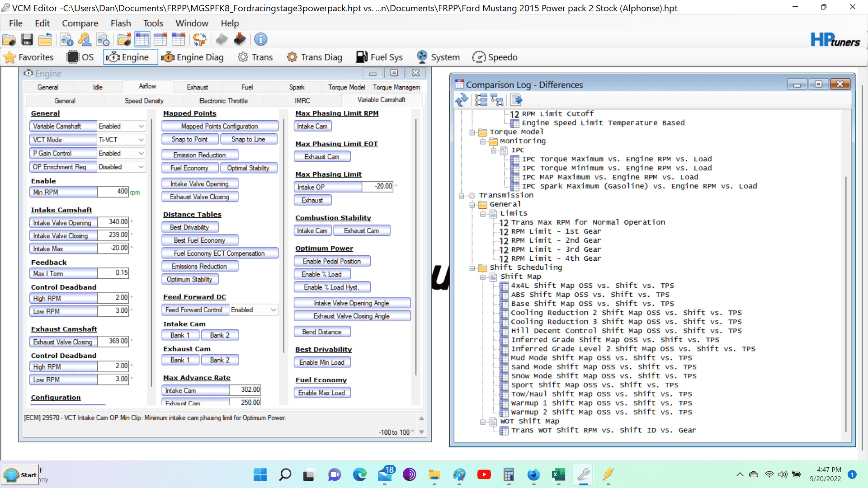This screenshot has height=488, width=868.
Task: Collapse the Monitoring tree node
Action: 483,141
